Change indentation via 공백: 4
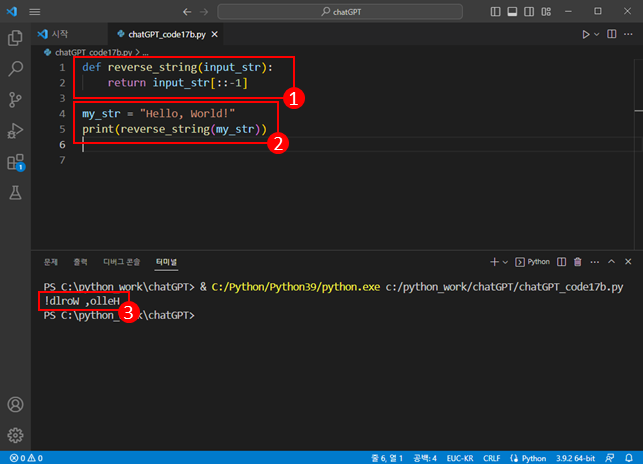Viewport: 643px width, 464px height. pyautogui.click(x=425, y=458)
